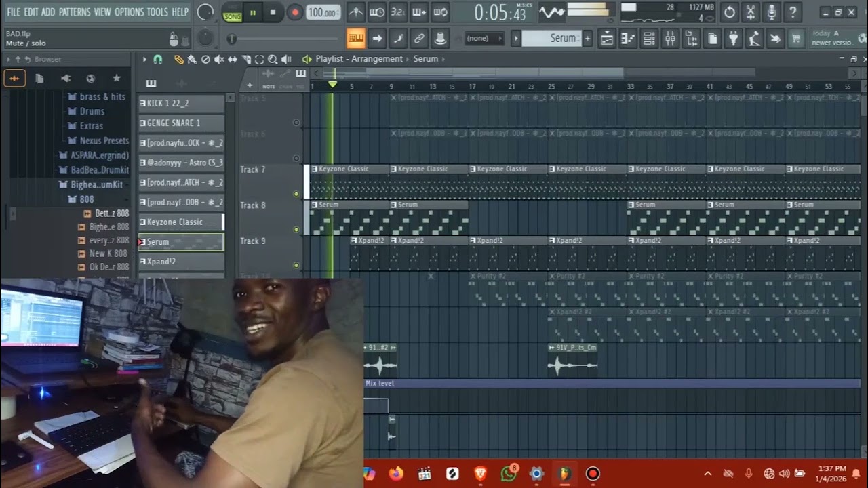
Task: Select the Mute tool in Playlist toolbar
Action: pyautogui.click(x=219, y=60)
